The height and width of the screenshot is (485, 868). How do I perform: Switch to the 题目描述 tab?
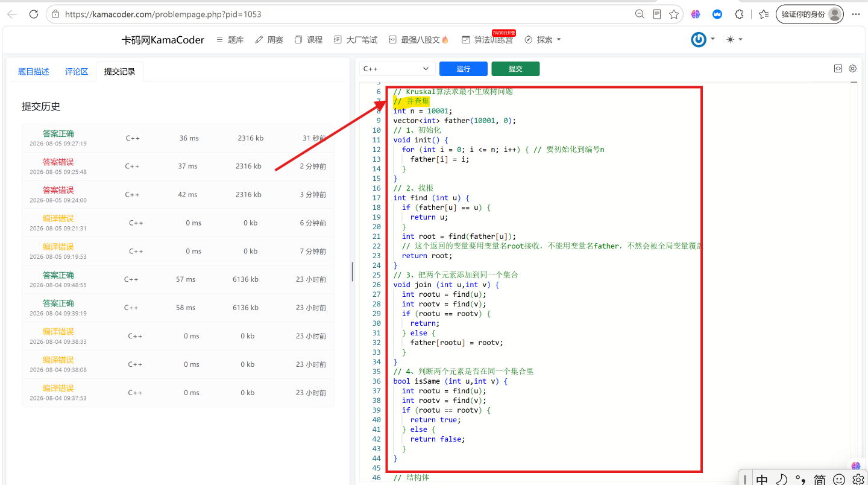coord(34,71)
